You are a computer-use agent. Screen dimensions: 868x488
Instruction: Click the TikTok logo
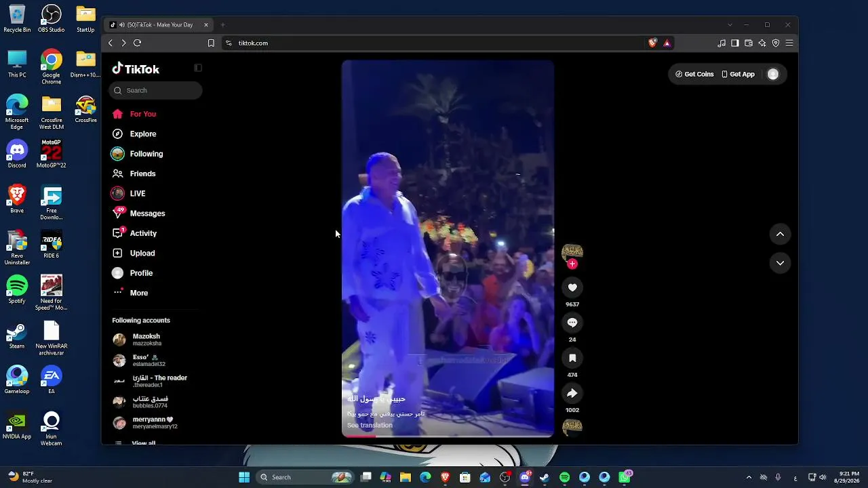[x=136, y=68]
